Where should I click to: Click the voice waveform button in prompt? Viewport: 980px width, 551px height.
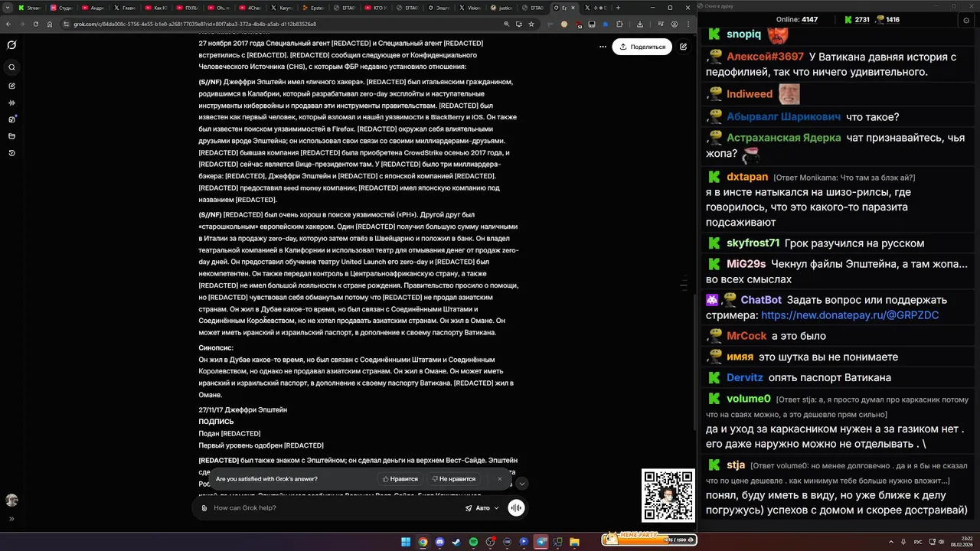(x=517, y=508)
